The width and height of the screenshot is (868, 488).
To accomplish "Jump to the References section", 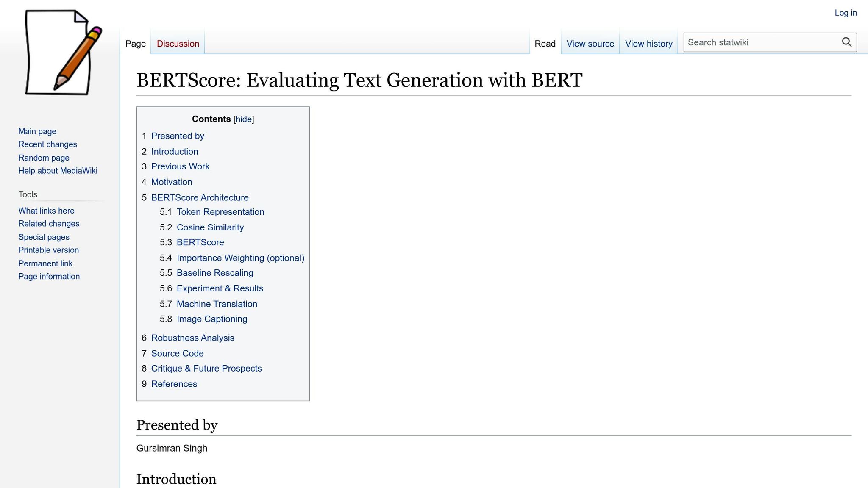I will [174, 384].
